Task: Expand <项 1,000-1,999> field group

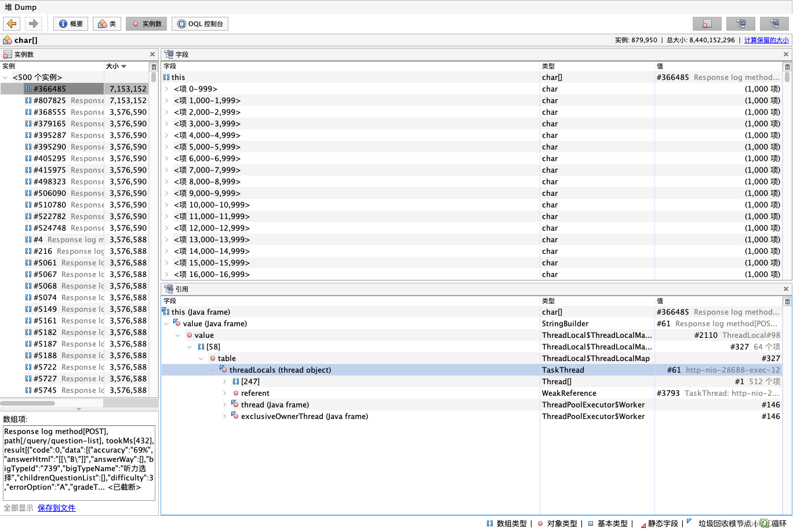Action: 167,101
